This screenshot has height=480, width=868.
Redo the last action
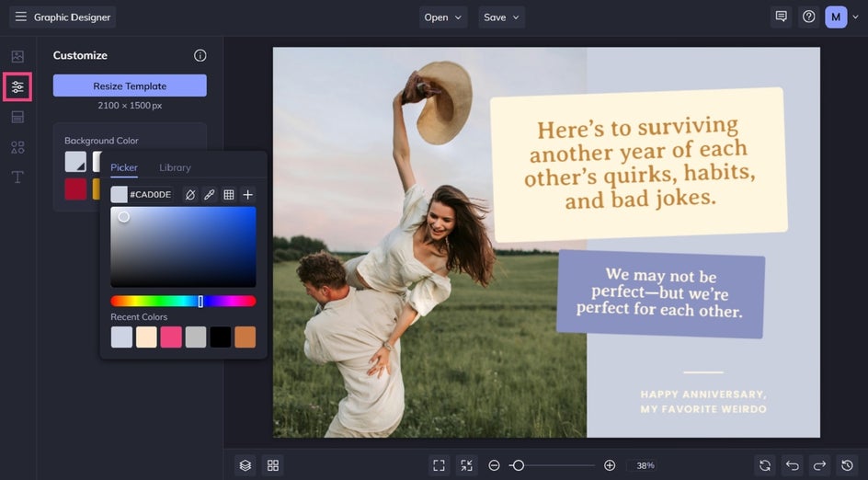coord(820,465)
